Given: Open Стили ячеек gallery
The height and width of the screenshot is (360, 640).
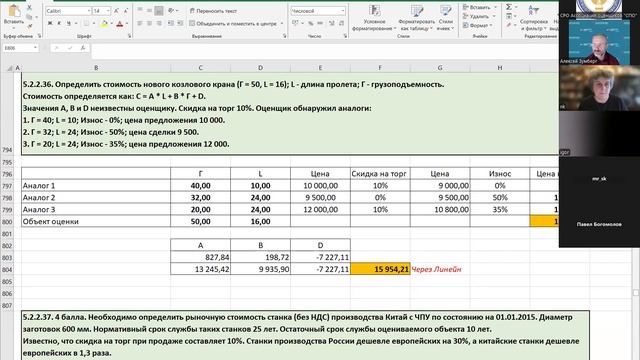Looking at the screenshot, I should (x=446, y=18).
